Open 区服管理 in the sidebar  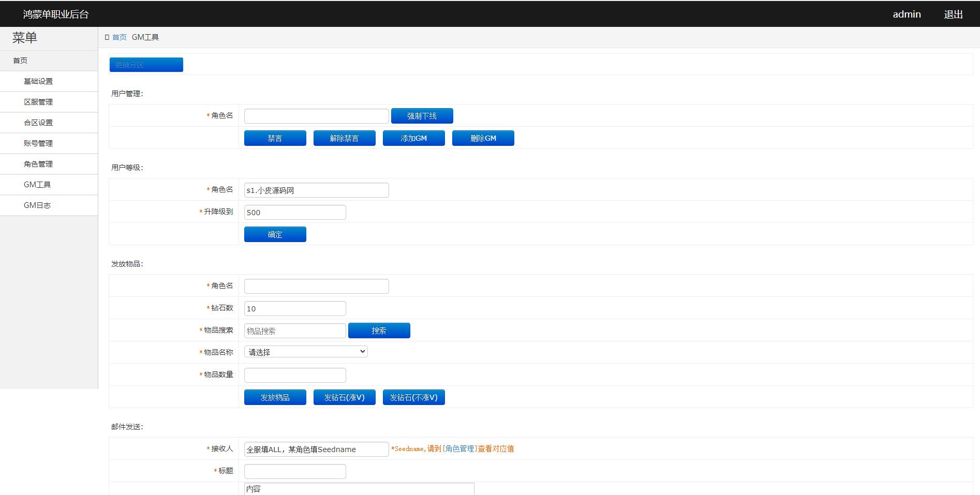(x=38, y=101)
